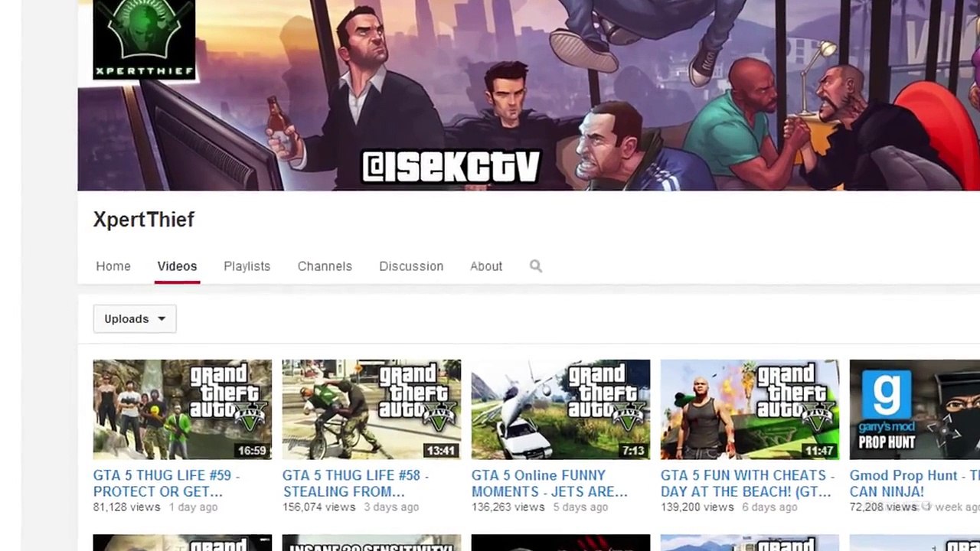Play the 13:41 THUG LIFE #58 thumbnail
Screen dimensions: 980x551
[x=371, y=409]
